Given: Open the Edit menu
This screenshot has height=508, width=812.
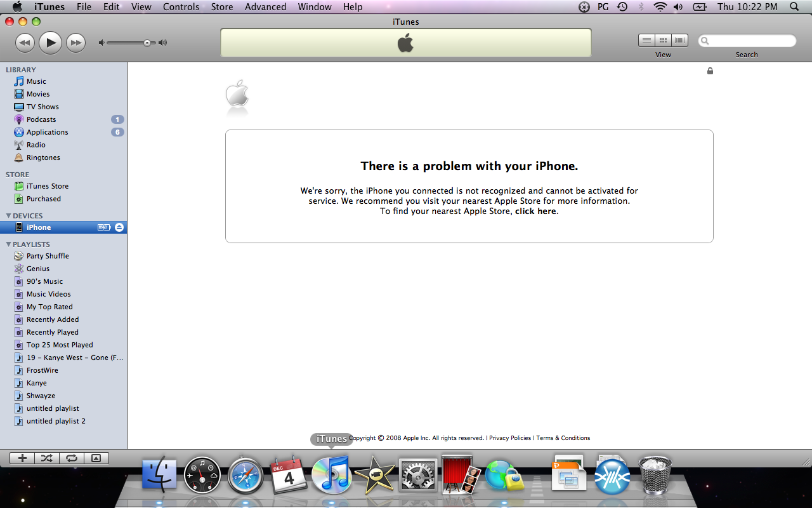Looking at the screenshot, I should [x=111, y=7].
